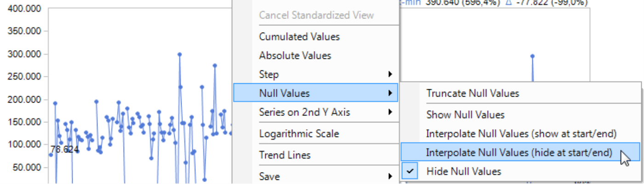Screen dimensions: 644x184
Task: Select Interpolate Null Values (hide at start/end)
Action: coord(520,153)
